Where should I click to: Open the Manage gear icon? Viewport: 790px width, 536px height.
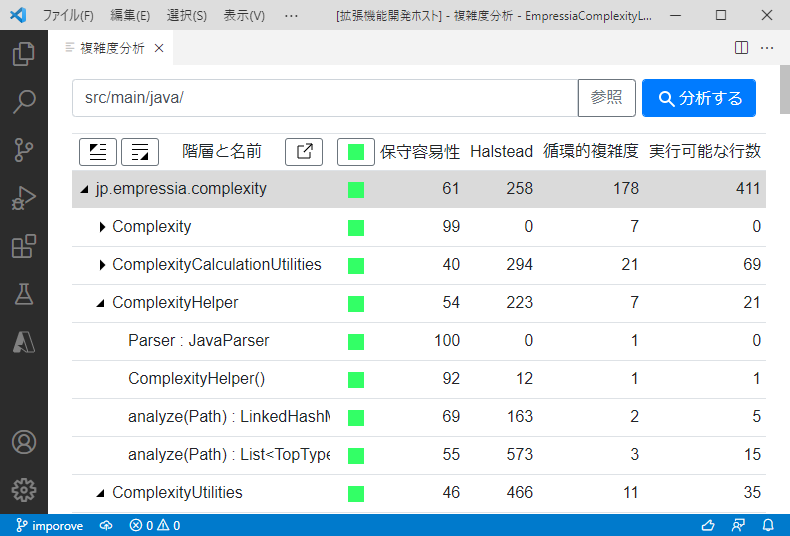click(x=24, y=490)
